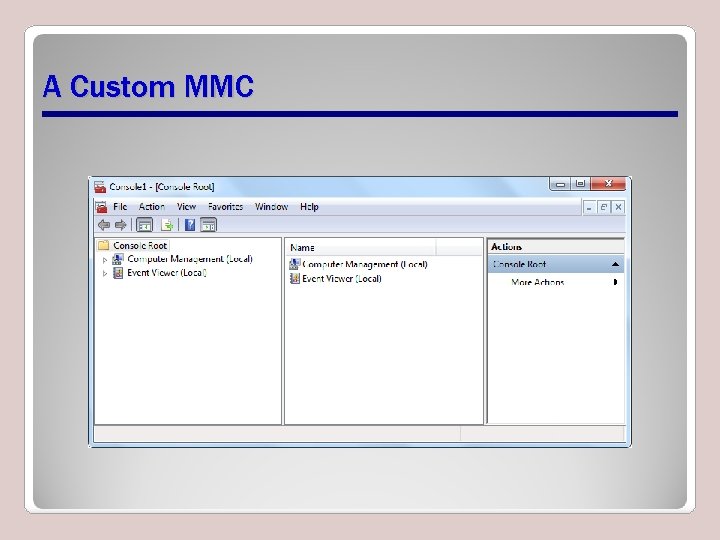Click the Name column header
720x540 pixels.
click(x=361, y=248)
